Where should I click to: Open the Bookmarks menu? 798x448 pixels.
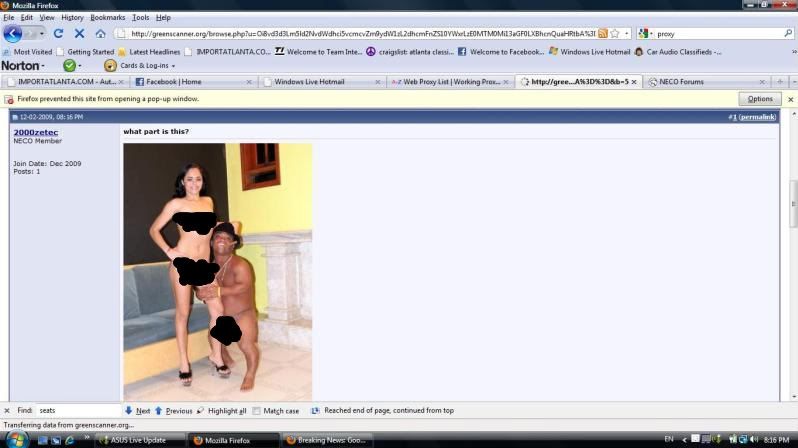[108, 17]
